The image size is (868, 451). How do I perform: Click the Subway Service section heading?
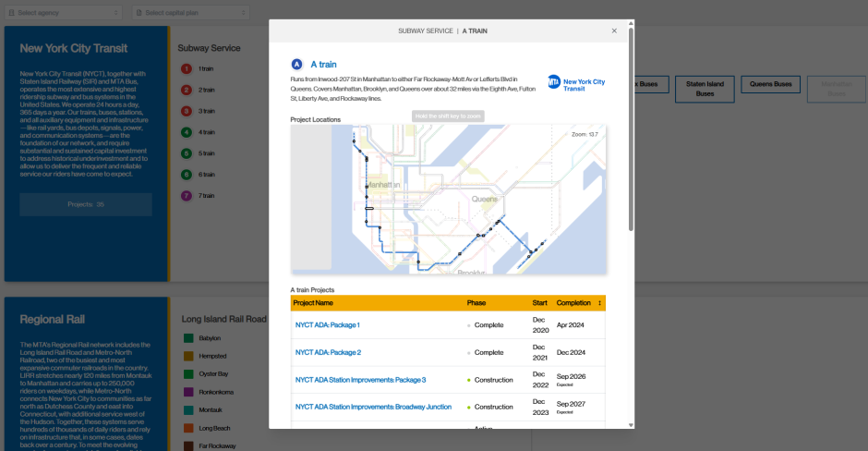point(209,48)
